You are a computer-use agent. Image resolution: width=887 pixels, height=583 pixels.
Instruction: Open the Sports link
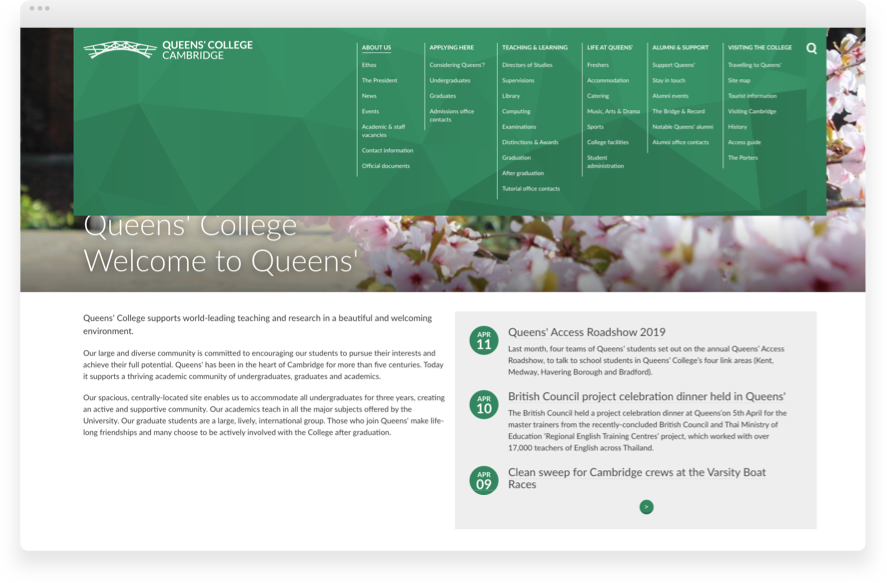pyautogui.click(x=595, y=127)
